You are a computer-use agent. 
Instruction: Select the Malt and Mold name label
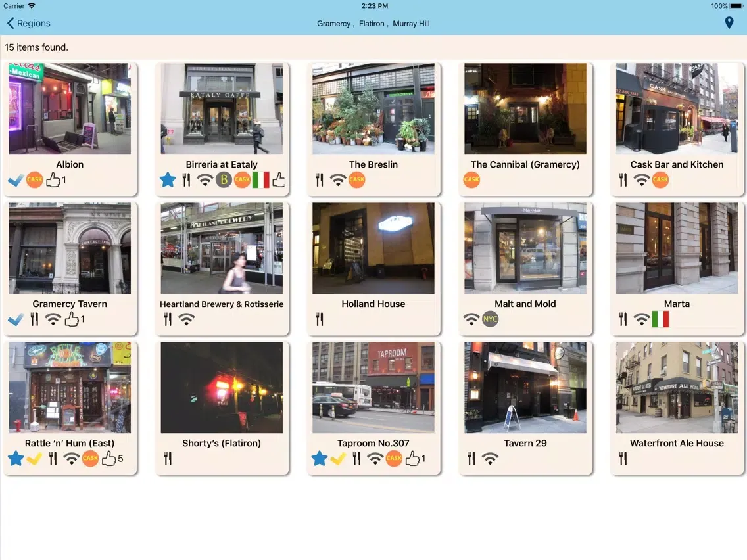(x=525, y=304)
